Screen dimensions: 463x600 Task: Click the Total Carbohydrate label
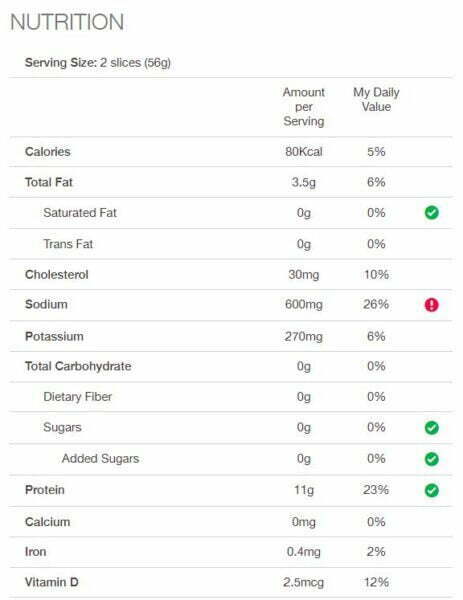[x=78, y=366]
